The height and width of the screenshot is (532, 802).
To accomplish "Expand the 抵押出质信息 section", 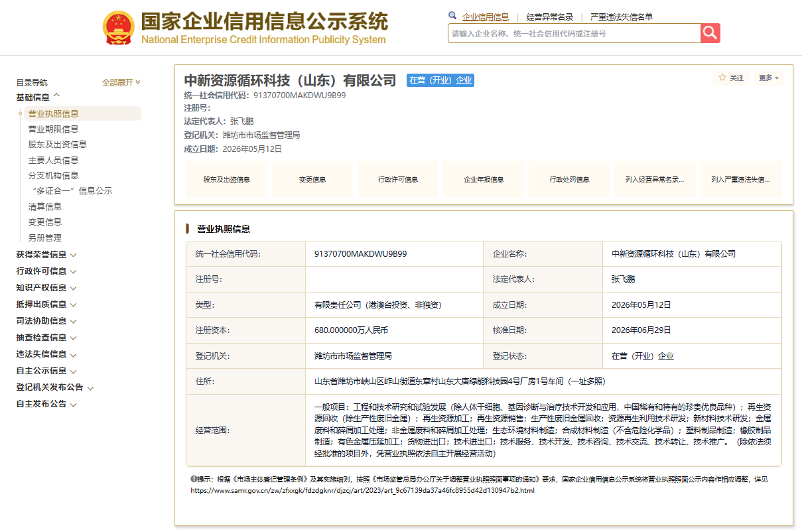I will pos(46,304).
